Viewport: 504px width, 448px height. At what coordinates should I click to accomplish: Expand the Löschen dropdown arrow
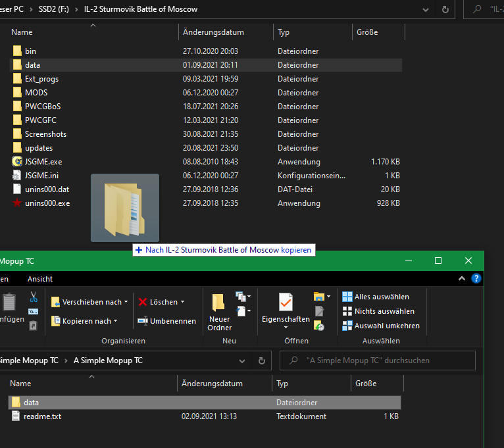coord(182,302)
